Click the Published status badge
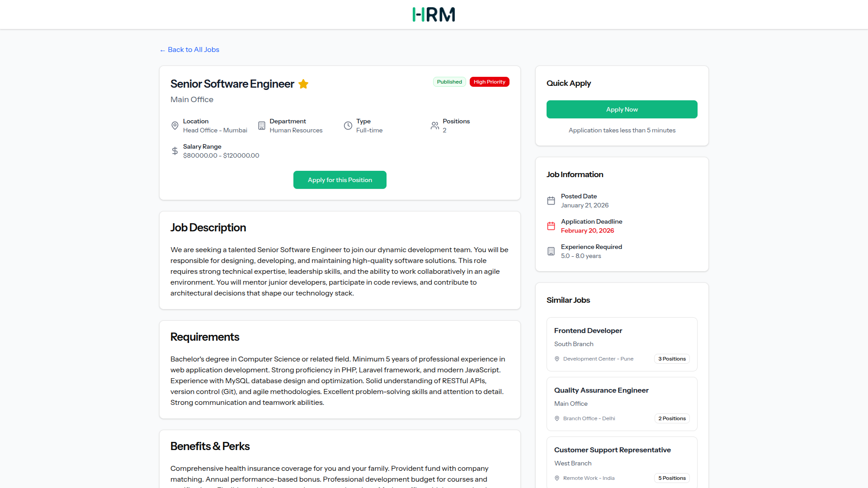This screenshot has height=488, width=868. point(449,82)
